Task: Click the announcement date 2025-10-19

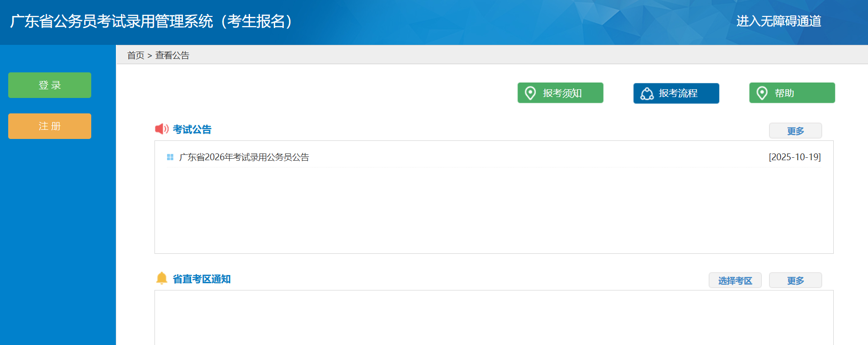Action: pos(794,157)
